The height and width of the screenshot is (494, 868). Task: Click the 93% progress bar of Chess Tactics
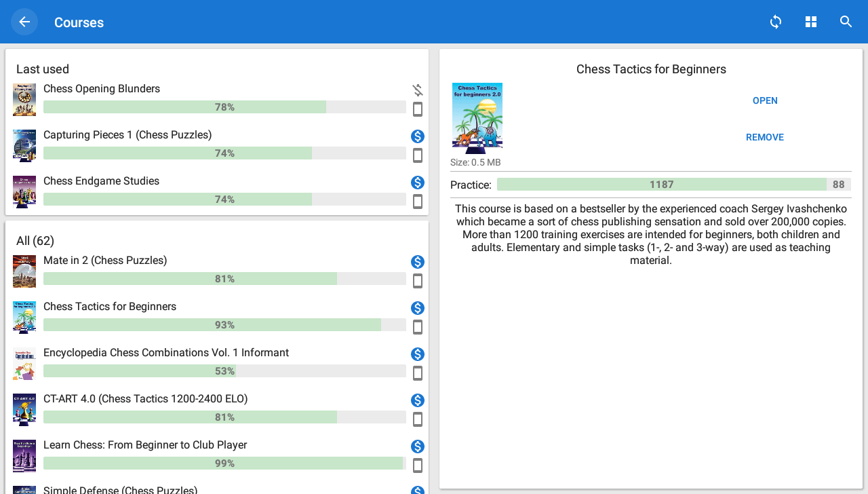[224, 325]
